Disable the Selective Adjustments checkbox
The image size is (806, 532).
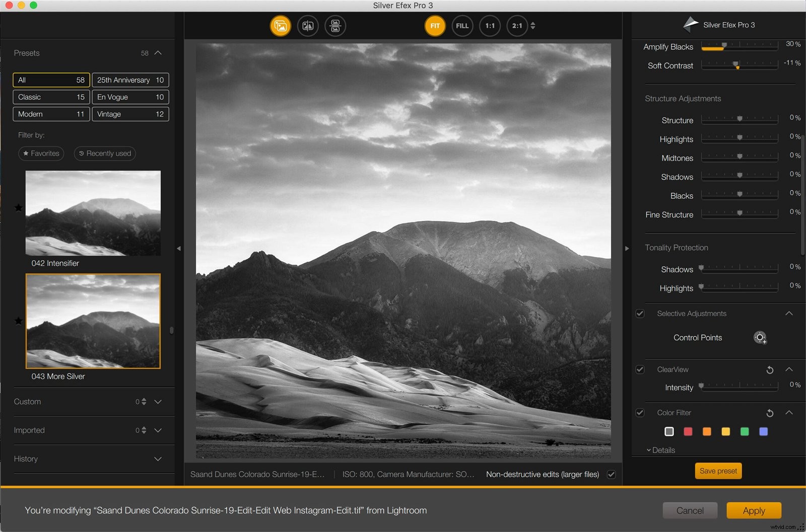(640, 314)
